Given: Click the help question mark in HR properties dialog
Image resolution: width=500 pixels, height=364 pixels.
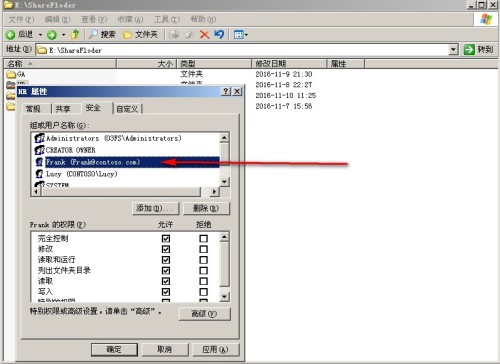Looking at the screenshot, I should click(x=226, y=91).
